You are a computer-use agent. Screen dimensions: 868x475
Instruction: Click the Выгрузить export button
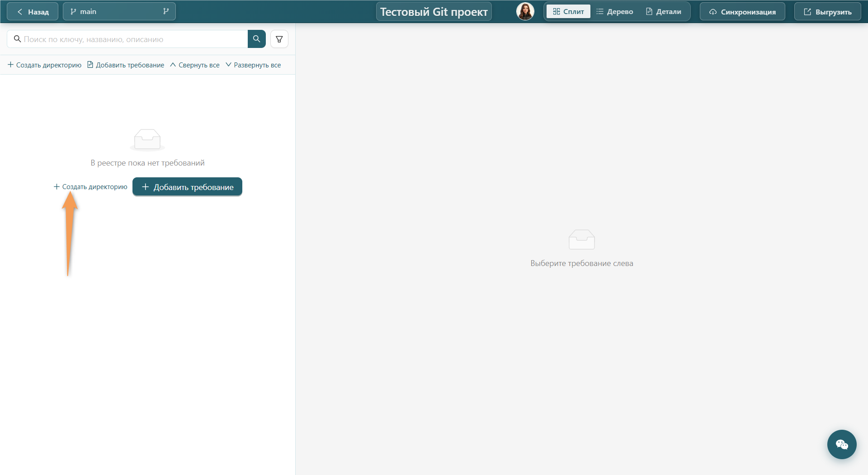[x=827, y=12]
